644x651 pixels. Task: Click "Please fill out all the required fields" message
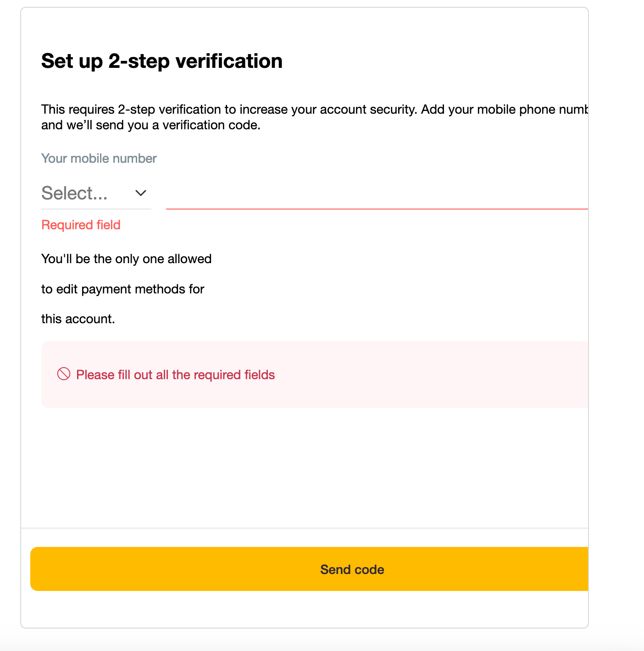pyautogui.click(x=175, y=375)
